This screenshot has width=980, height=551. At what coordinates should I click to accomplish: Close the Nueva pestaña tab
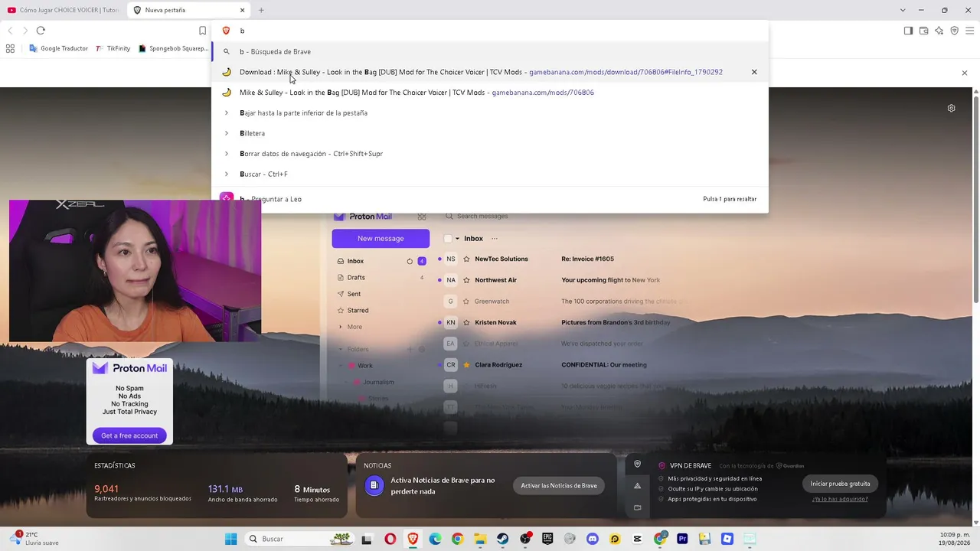[x=243, y=10]
